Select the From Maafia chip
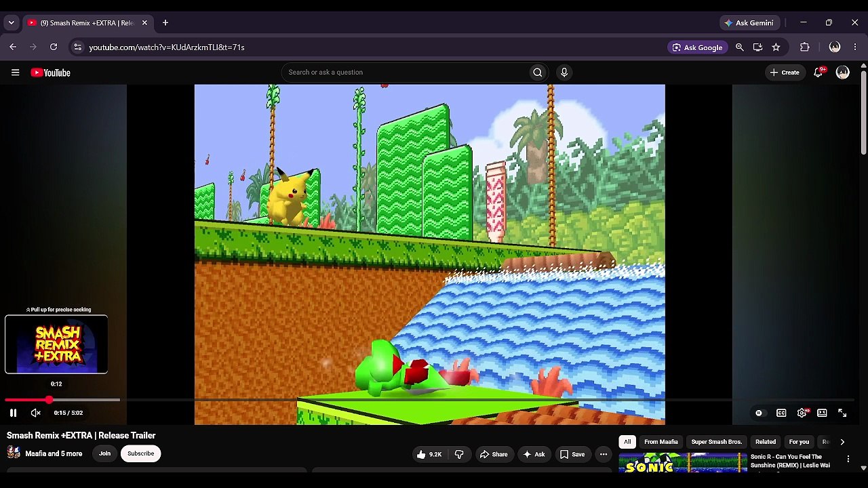Image resolution: width=868 pixels, height=488 pixels. pos(661,442)
